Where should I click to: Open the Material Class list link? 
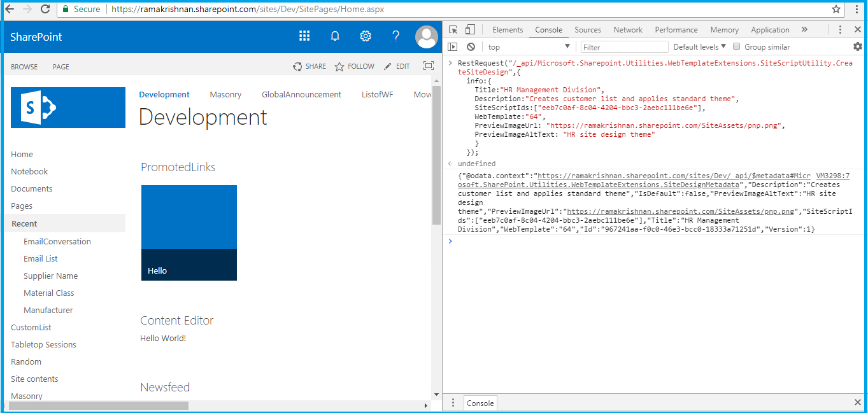click(x=49, y=293)
